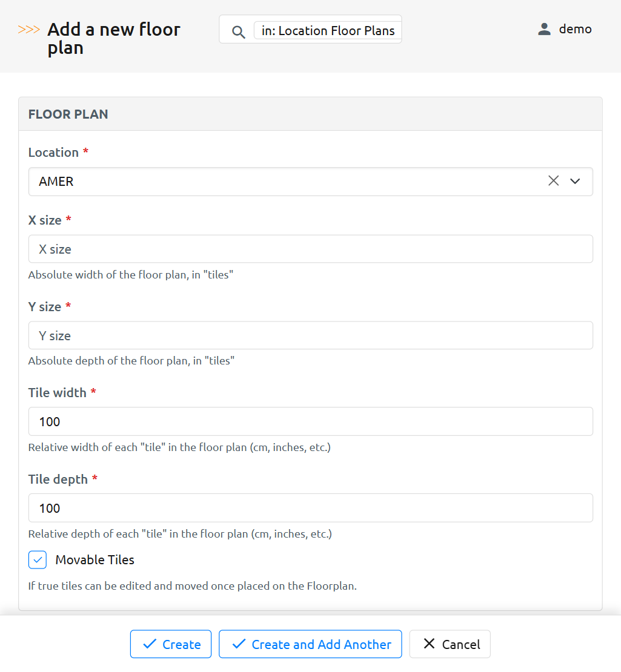This screenshot has width=621, height=672.
Task: Remove the 'in: Location Floor Plans' search filter
Action: click(327, 31)
